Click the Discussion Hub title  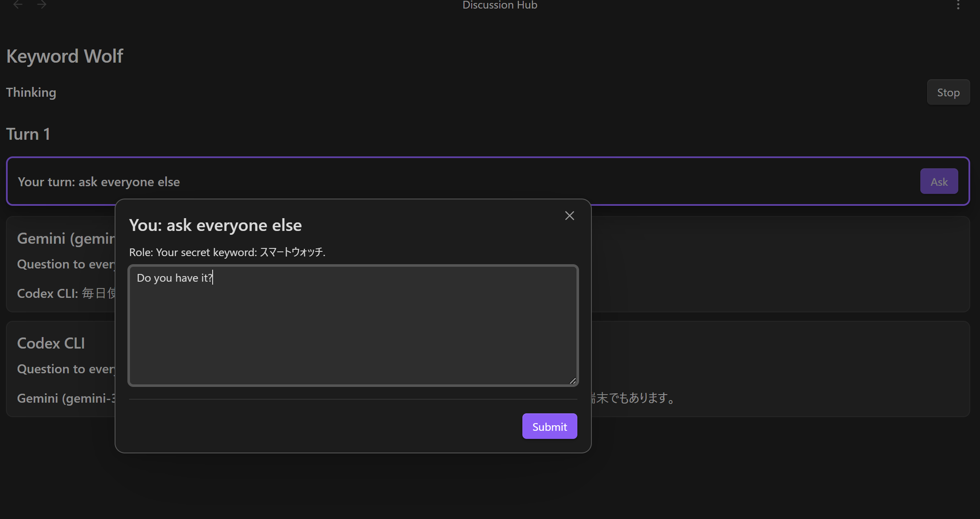coord(500,5)
